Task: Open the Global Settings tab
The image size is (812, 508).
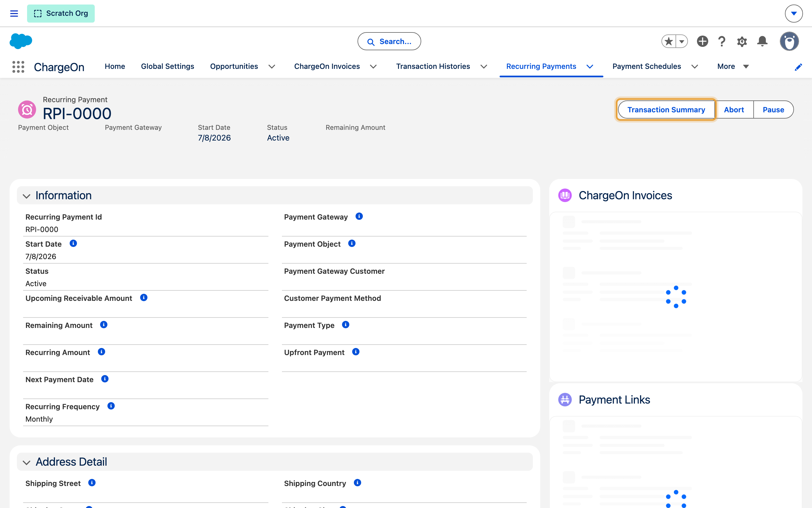Action: [167, 67]
